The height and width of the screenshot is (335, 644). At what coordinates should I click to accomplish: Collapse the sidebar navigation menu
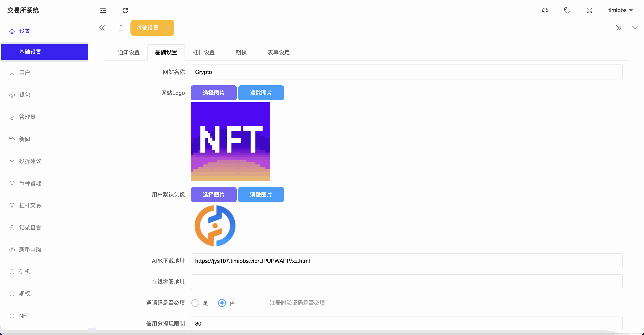103,10
